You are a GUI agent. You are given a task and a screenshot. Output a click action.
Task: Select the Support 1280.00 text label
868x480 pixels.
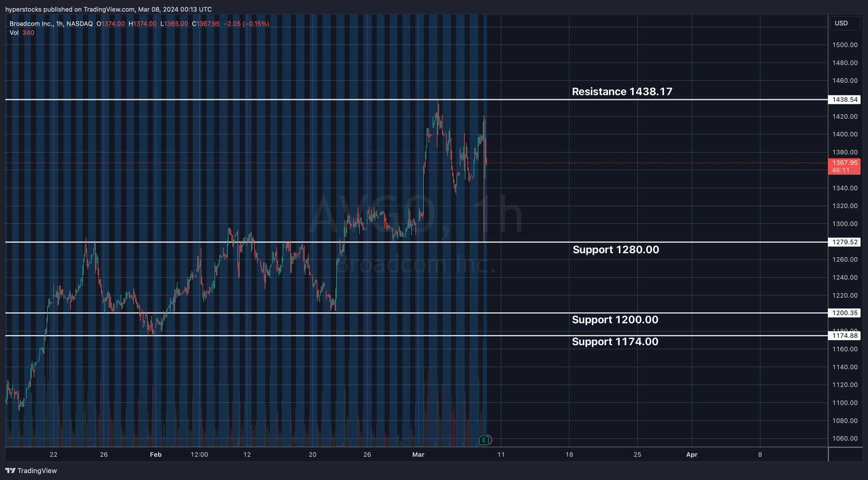pyautogui.click(x=615, y=250)
